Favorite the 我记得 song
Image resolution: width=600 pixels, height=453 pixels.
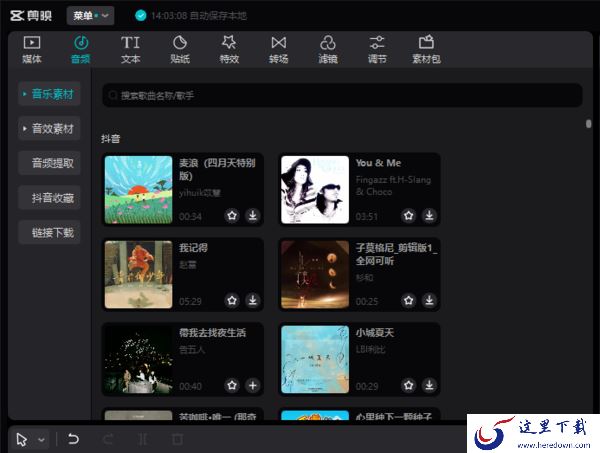(x=232, y=300)
